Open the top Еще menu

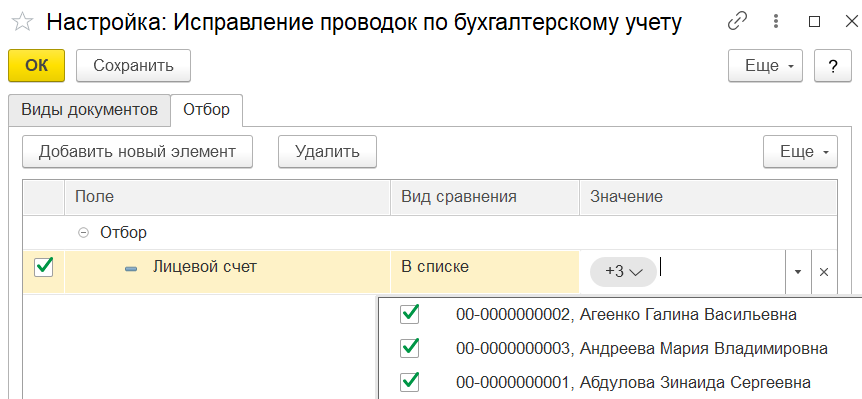(x=765, y=66)
